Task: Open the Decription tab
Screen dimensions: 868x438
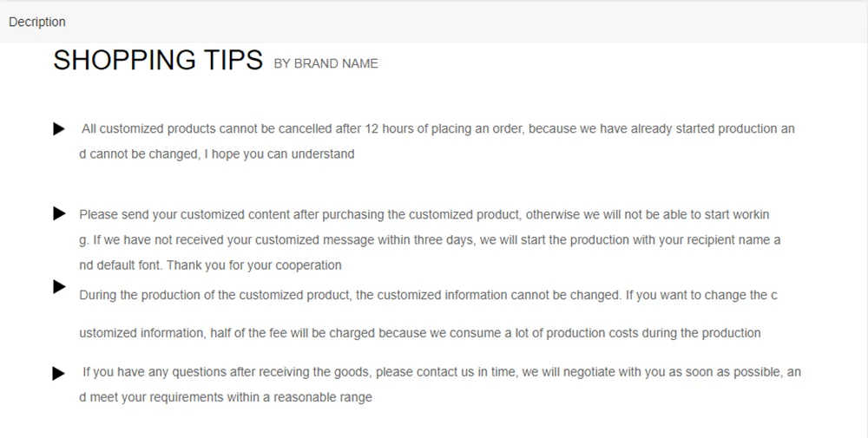Action: click(37, 23)
